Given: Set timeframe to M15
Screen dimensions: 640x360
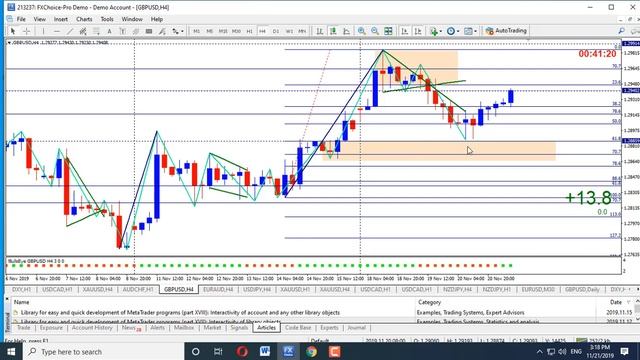Looking at the screenshot, I should click(223, 31).
